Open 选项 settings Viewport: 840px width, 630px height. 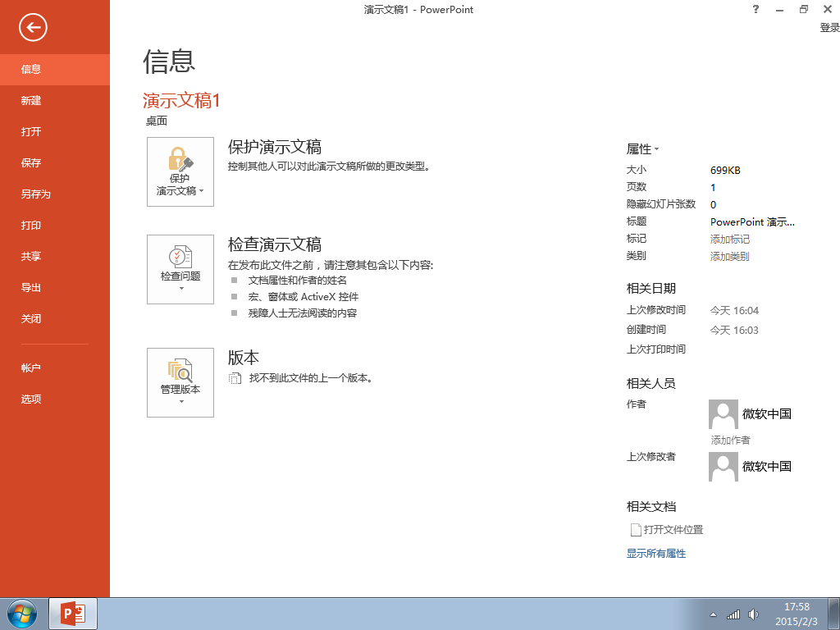click(x=55, y=399)
